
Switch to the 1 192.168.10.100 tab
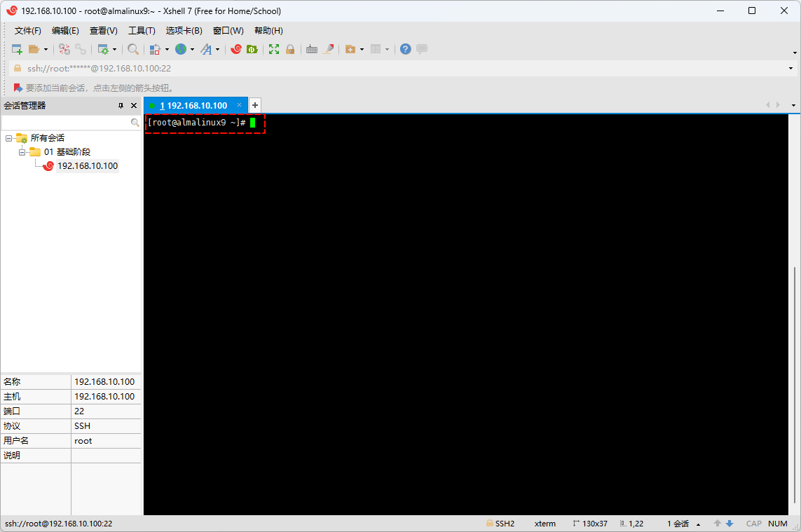pyautogui.click(x=193, y=105)
